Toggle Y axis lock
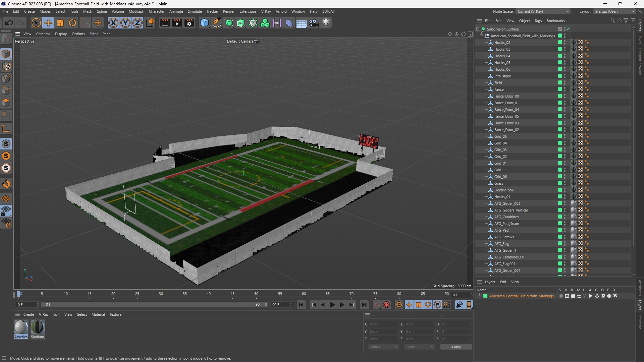Viewport: 644px width, 362px height. point(125,23)
